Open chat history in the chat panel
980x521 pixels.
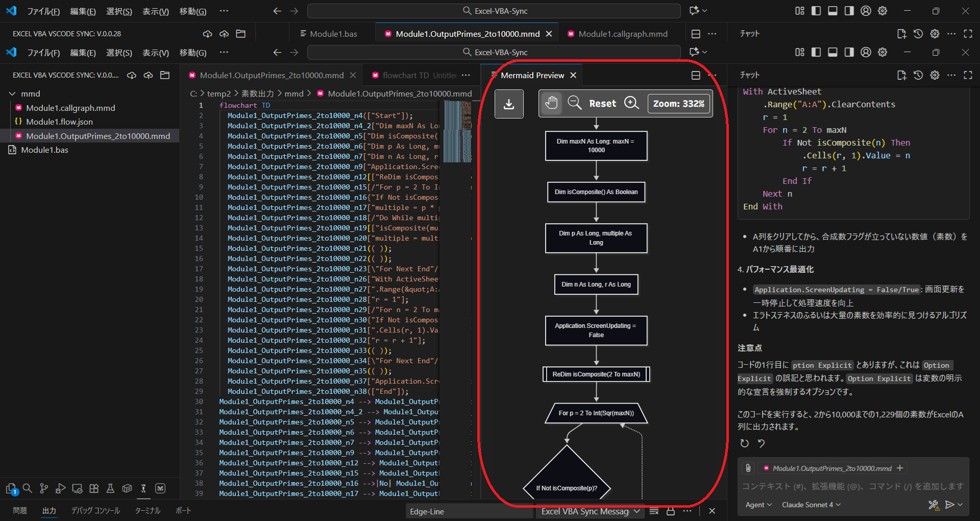click(x=918, y=75)
